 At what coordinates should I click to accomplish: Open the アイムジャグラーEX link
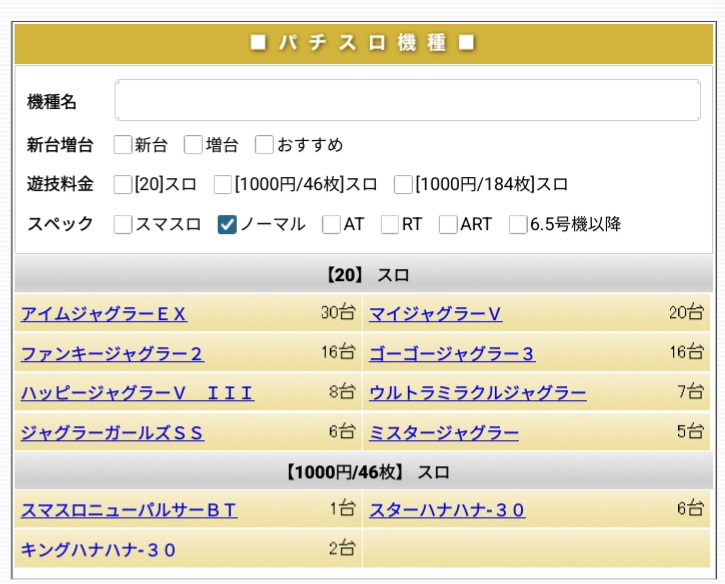[104, 314]
